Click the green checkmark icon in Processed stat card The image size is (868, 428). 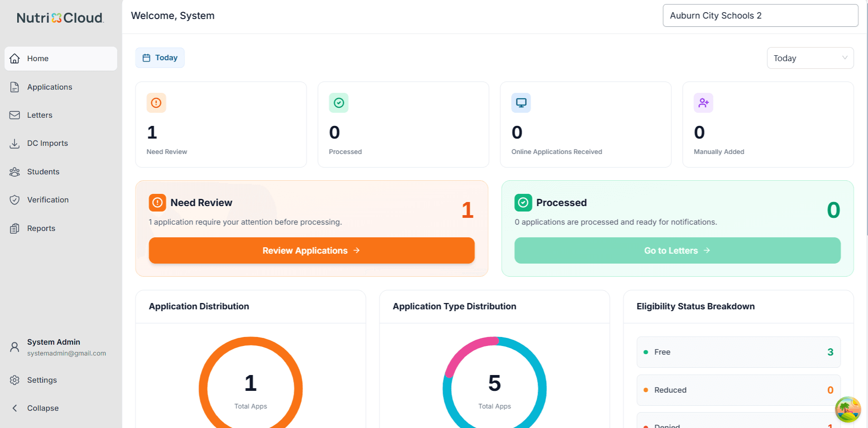tap(339, 103)
